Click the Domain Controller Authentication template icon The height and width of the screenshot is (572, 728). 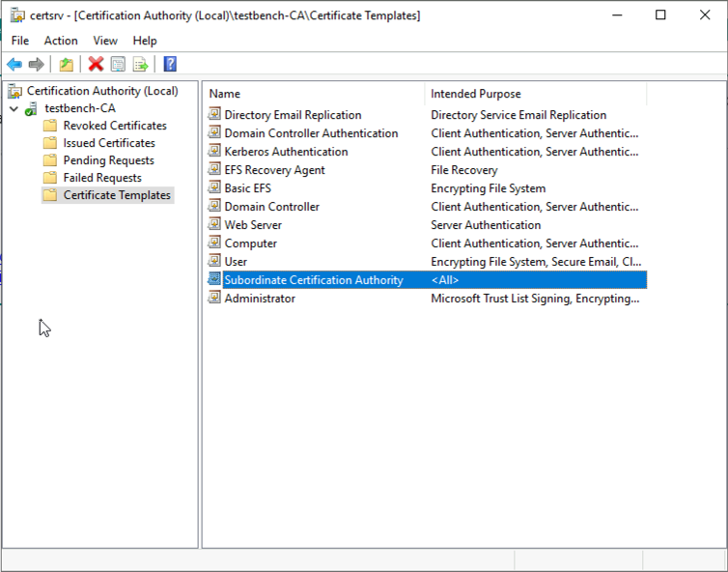(x=214, y=132)
